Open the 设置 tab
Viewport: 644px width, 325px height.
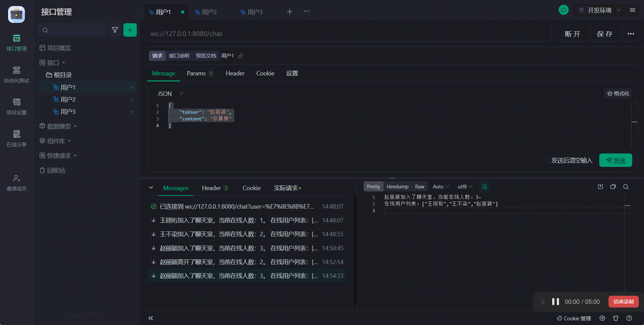292,73
